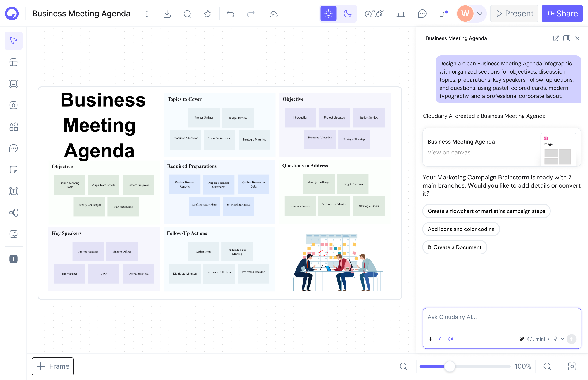Star the board as favorite
The image size is (588, 380).
pyautogui.click(x=208, y=14)
